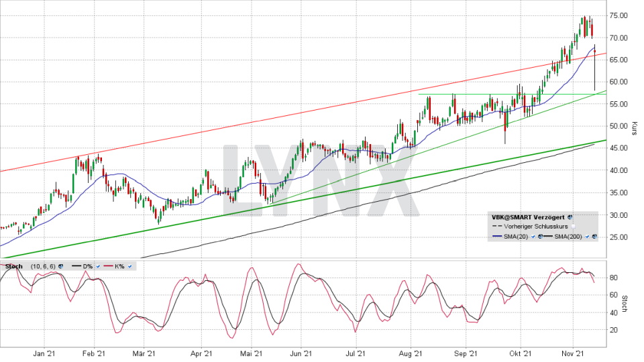
Task: Click the 60.00 price axis value
Action: 619,82
